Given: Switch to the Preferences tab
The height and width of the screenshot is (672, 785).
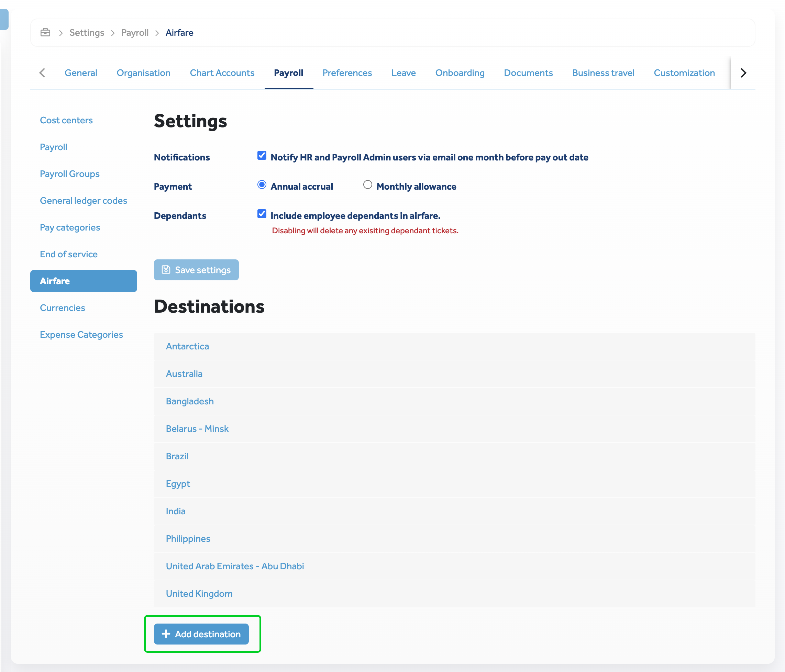Looking at the screenshot, I should pos(347,73).
